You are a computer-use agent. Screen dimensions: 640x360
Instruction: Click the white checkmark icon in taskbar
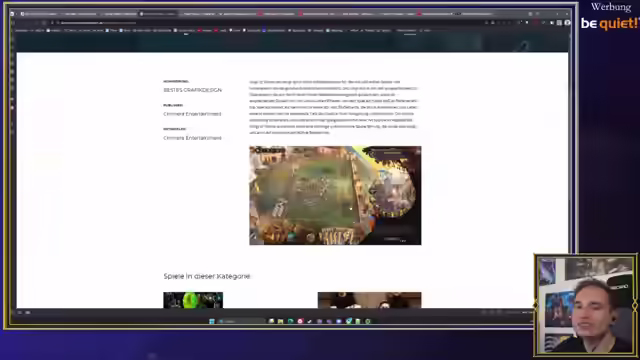[x=310, y=321]
